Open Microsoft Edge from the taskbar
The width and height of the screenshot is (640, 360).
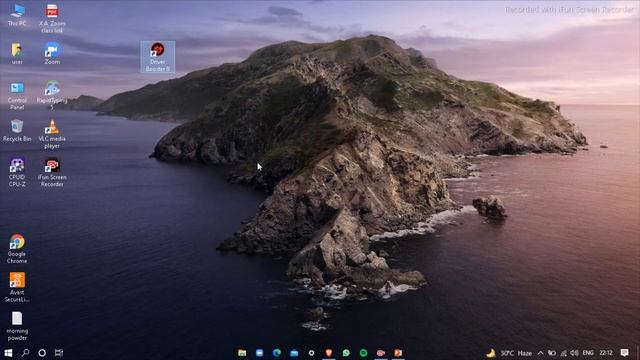click(x=276, y=353)
